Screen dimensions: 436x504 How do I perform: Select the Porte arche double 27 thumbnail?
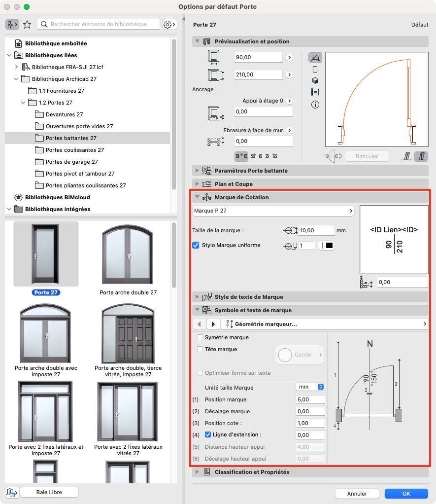(x=128, y=259)
